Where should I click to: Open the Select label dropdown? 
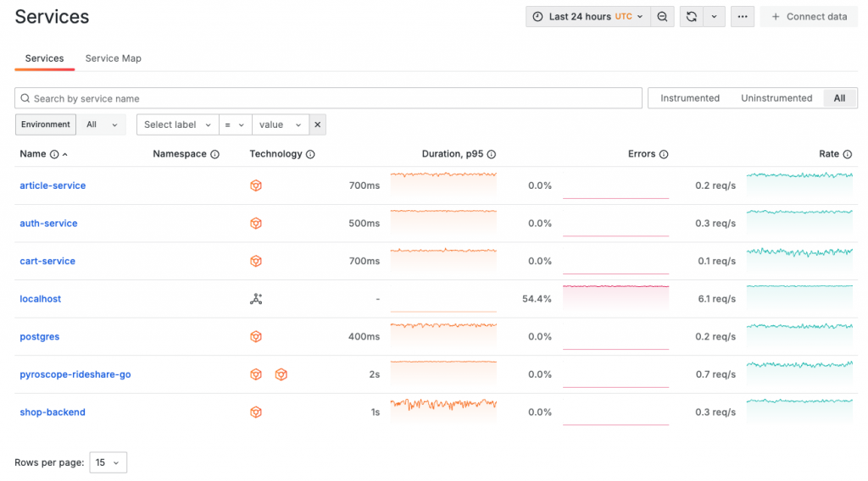coord(177,124)
